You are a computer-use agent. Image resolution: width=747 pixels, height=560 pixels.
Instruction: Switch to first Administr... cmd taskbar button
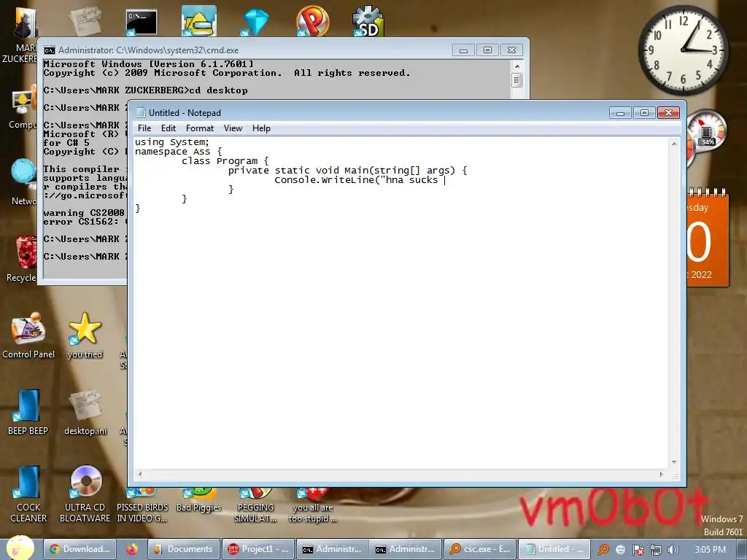(333, 549)
